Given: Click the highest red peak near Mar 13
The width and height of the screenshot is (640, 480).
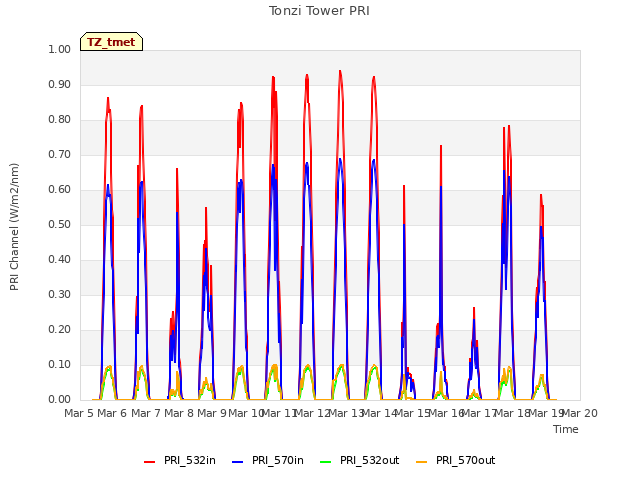Looking at the screenshot, I should (340, 71).
